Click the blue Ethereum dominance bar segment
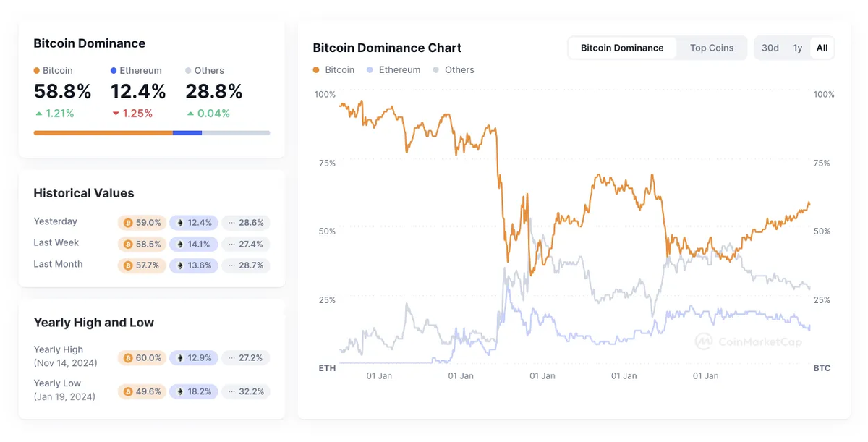868x442 pixels. [x=187, y=133]
